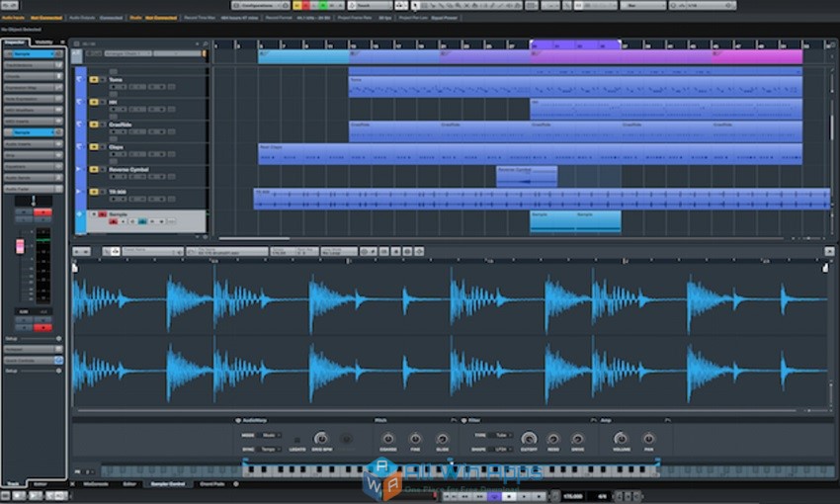Click the tempo value 170.000 in transport
The width and height of the screenshot is (840, 504).
click(x=574, y=496)
